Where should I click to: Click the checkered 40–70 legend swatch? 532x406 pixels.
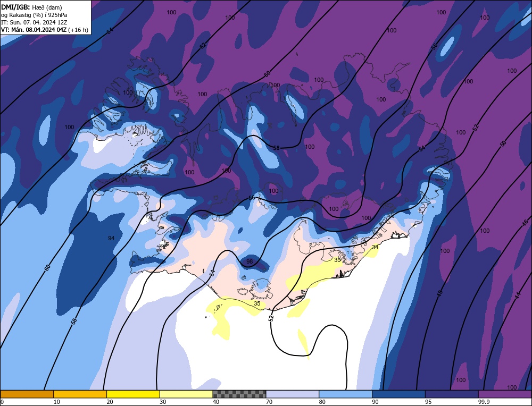point(239,394)
